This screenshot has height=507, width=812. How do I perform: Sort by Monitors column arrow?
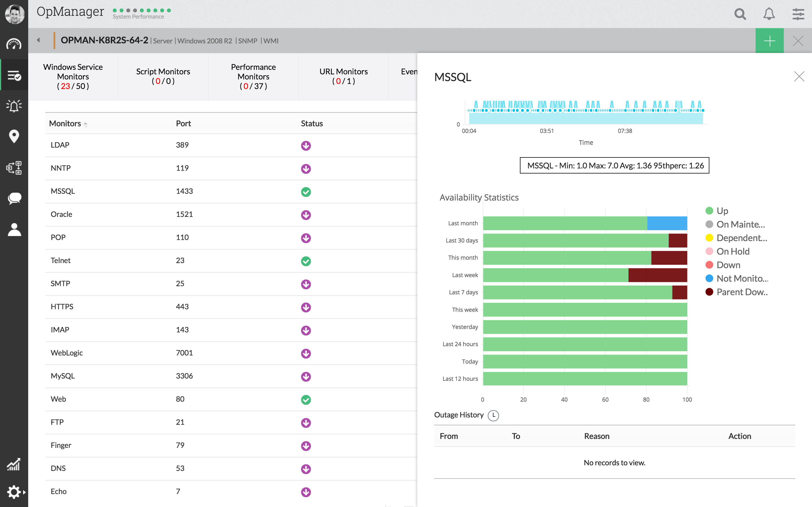click(x=85, y=124)
